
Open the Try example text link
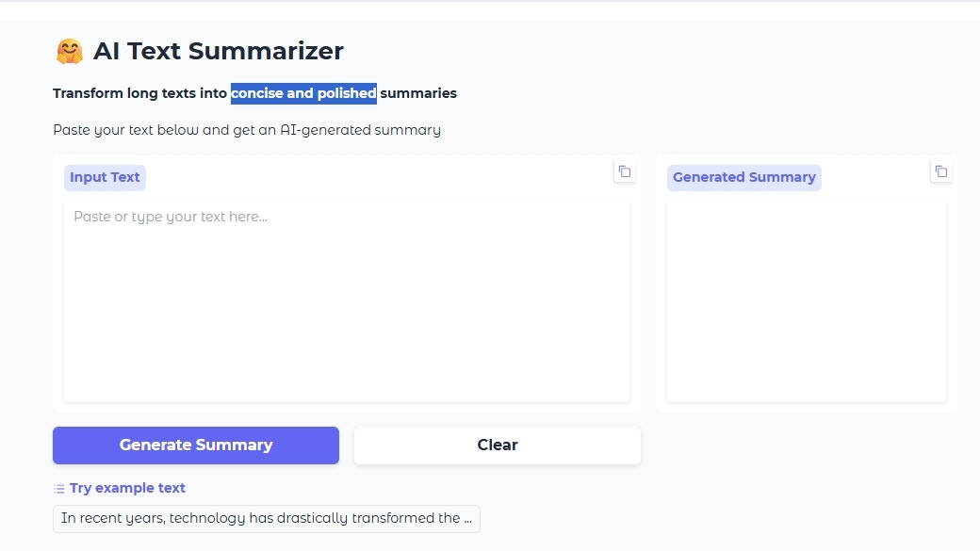127,488
